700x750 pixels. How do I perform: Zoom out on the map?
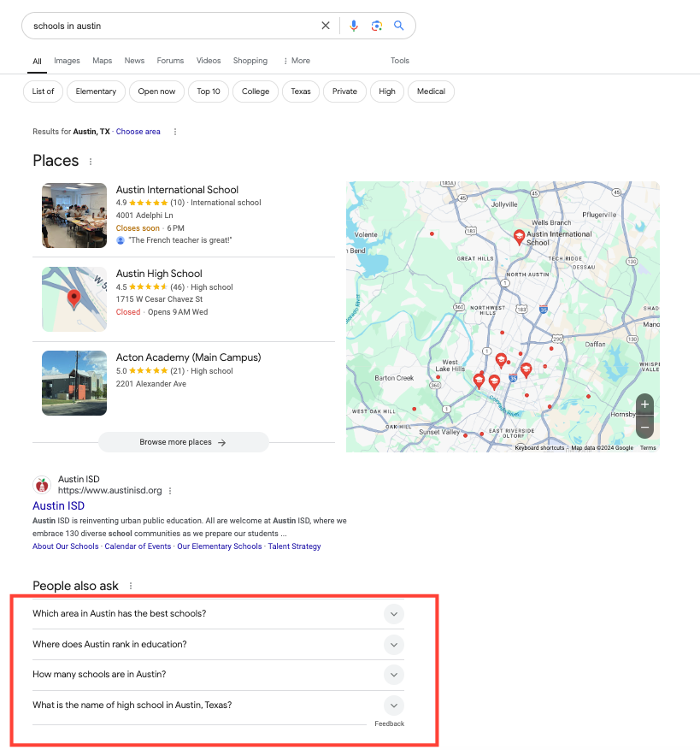(644, 427)
